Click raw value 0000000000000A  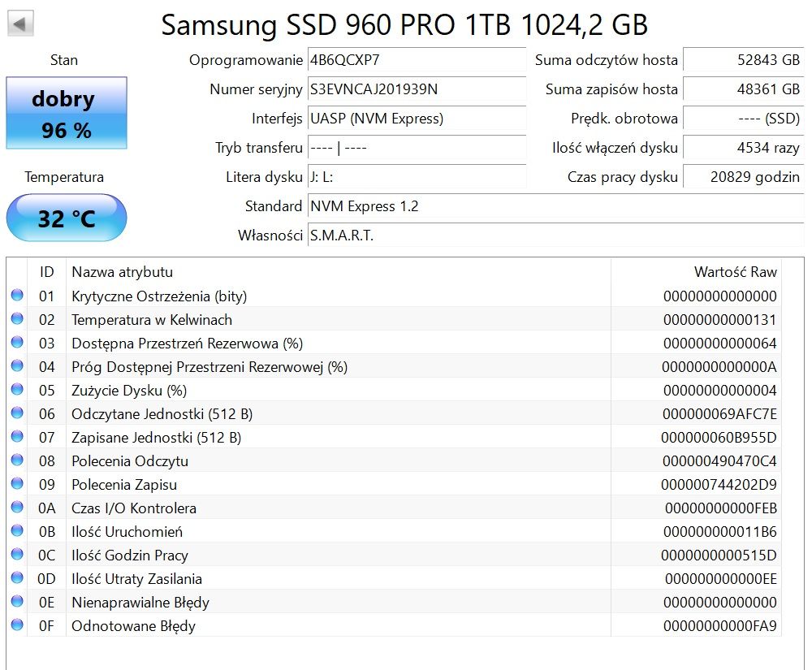point(719,366)
